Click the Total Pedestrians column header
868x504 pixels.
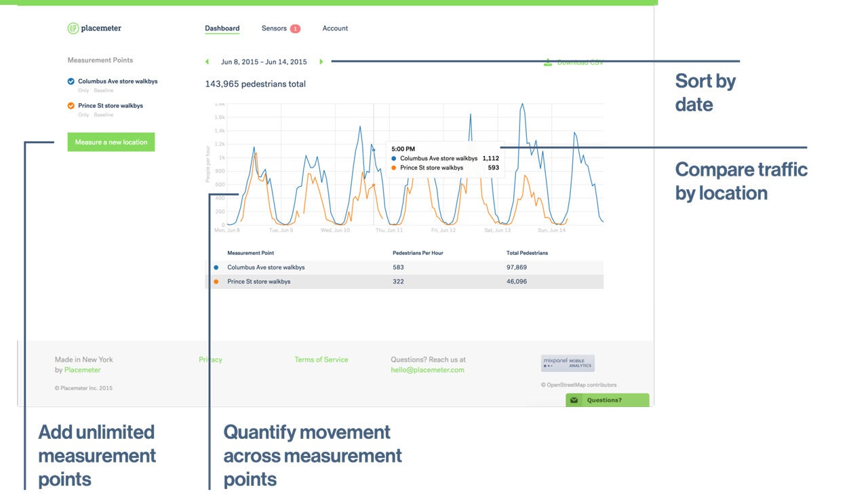pos(528,253)
